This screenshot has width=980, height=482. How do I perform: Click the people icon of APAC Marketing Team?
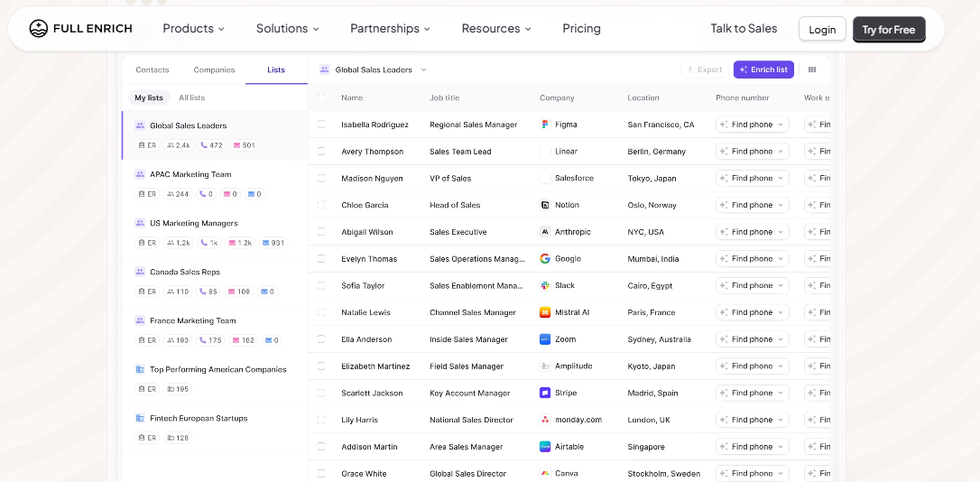[x=140, y=174]
